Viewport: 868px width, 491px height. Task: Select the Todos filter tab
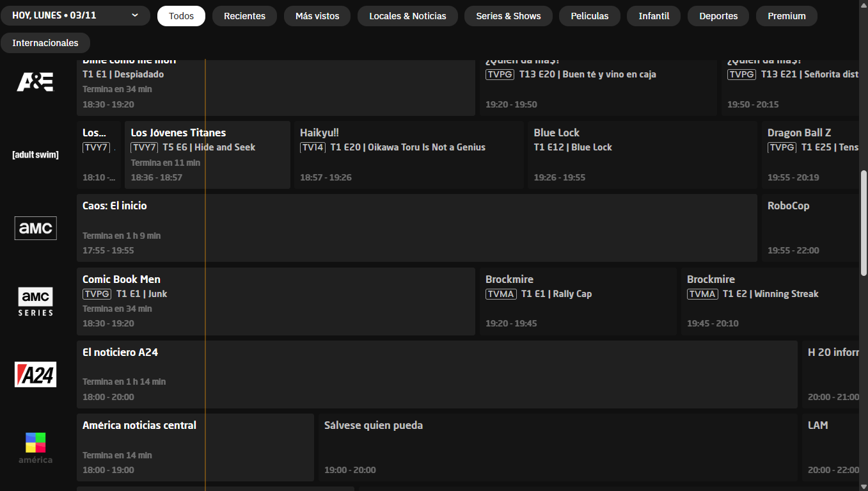click(x=181, y=16)
